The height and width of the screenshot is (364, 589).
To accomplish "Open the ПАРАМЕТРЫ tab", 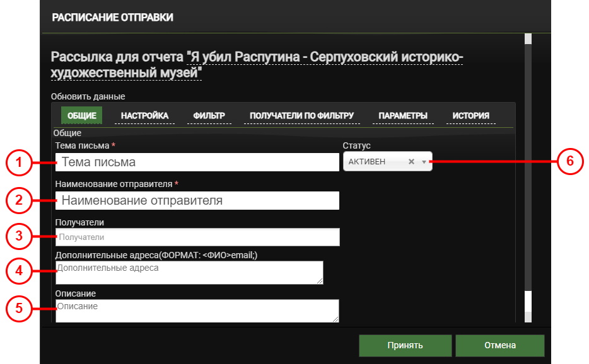I will pyautogui.click(x=403, y=116).
